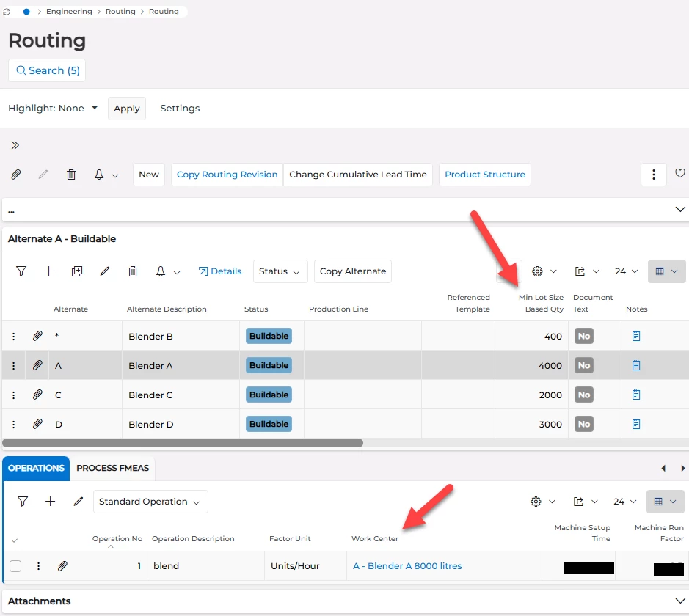Open table view switcher in Alternate section

click(666, 271)
